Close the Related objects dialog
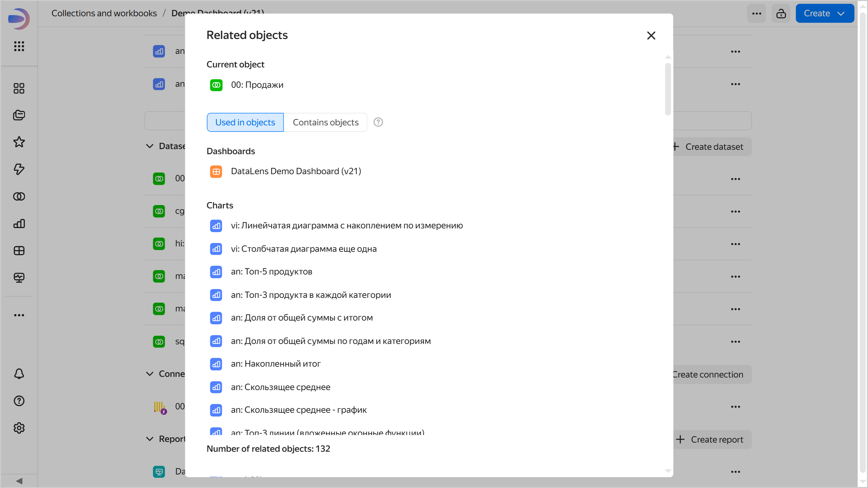 [x=651, y=36]
